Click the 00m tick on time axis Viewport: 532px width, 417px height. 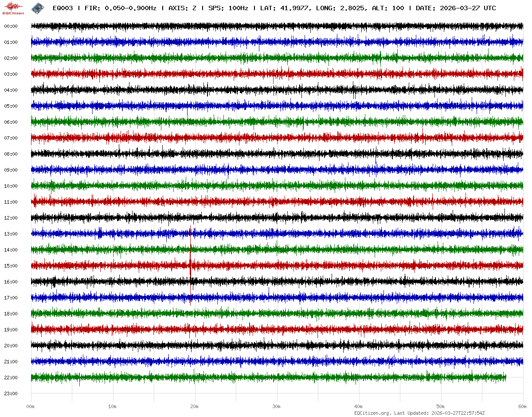click(x=31, y=406)
